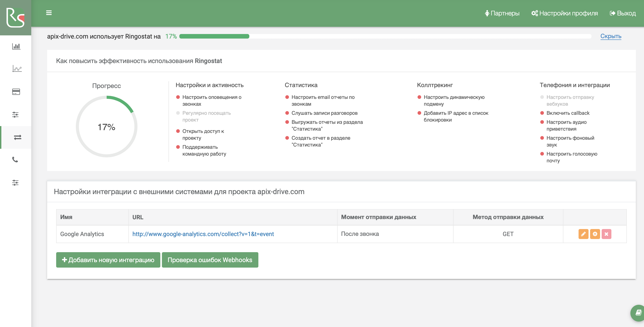Select Настроить динамическую подмену item
Screen dimensions: 644x327
(454, 100)
